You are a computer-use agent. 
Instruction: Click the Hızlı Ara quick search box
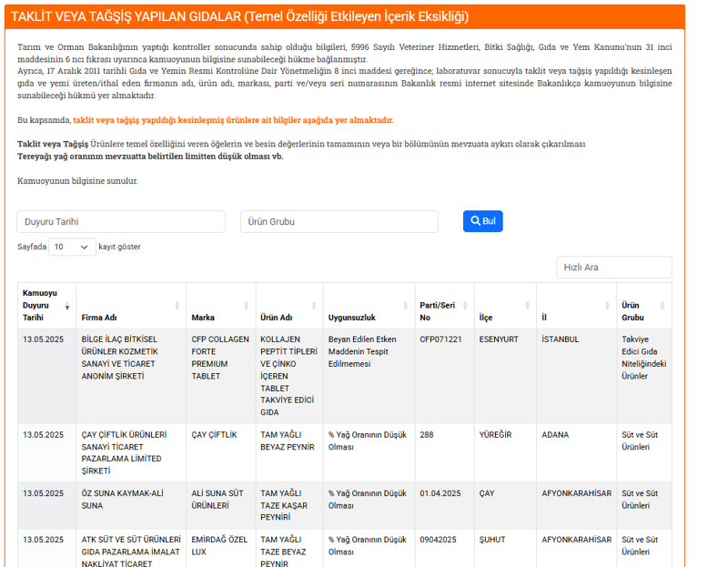613,267
